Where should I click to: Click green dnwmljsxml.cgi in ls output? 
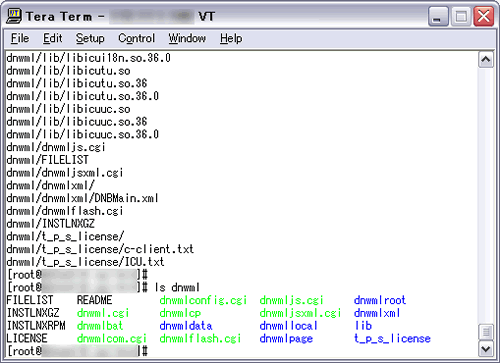pos(300,313)
